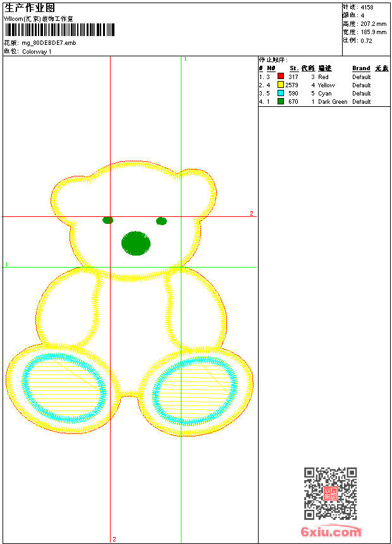Click the QR code image
This screenshot has height=544, width=392.
coord(331,493)
